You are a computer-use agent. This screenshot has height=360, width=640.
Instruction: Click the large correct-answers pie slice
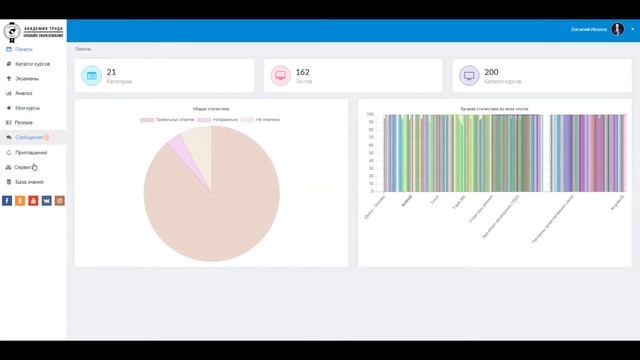point(220,212)
